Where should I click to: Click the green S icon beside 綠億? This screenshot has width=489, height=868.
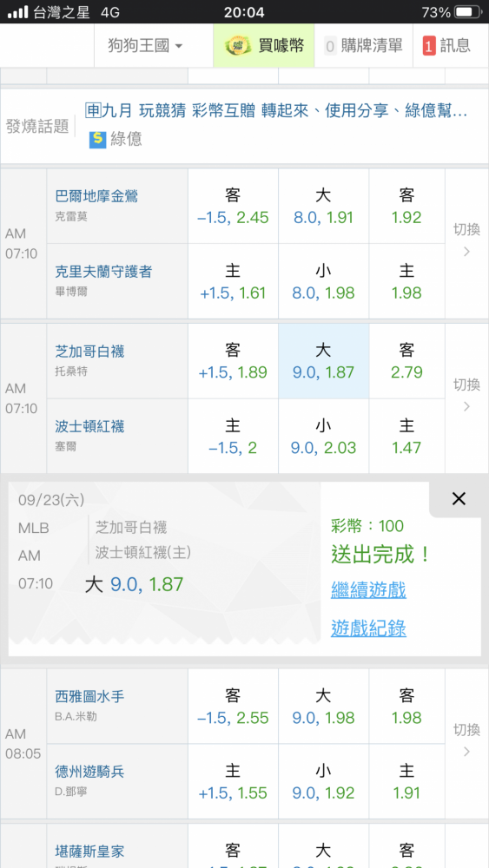pyautogui.click(x=97, y=140)
